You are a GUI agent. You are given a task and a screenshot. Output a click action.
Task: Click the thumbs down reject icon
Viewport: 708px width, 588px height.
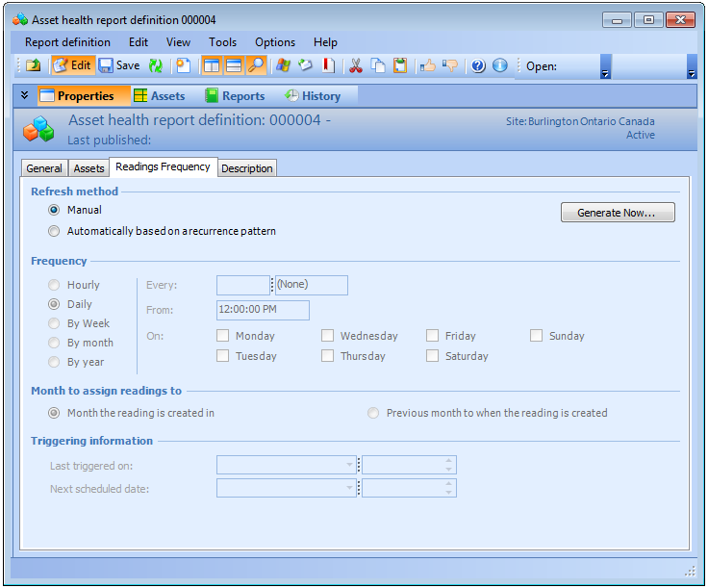point(450,65)
